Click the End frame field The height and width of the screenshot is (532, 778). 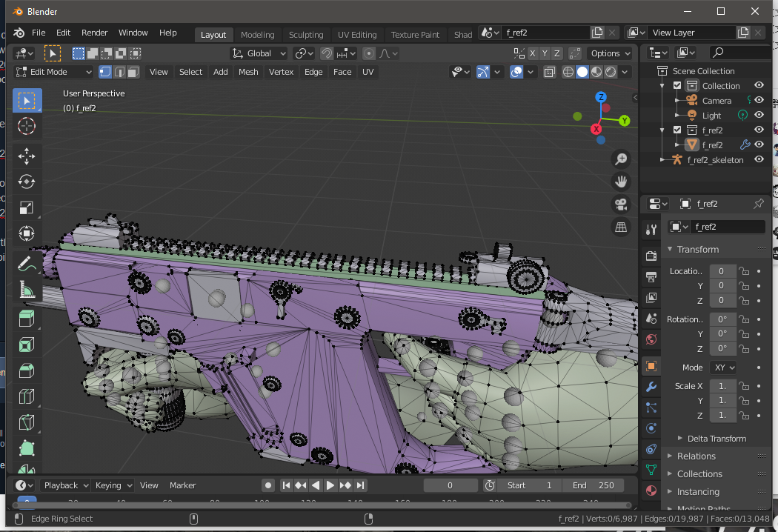coord(593,485)
